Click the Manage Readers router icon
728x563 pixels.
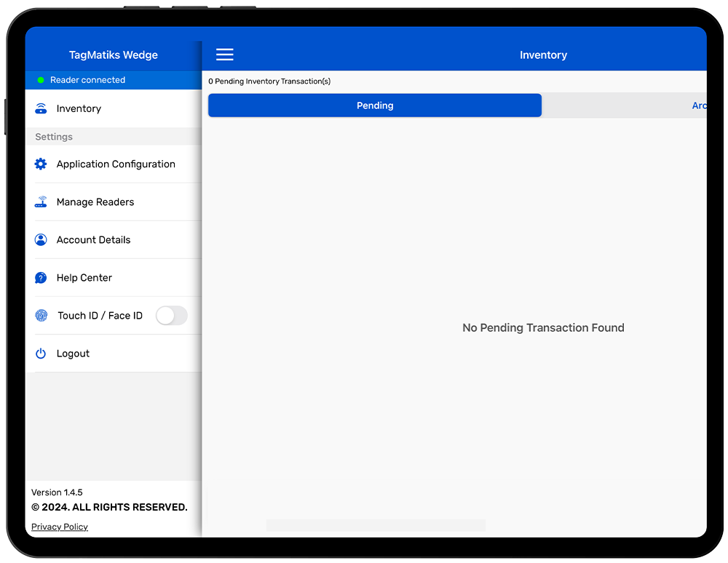click(x=41, y=202)
